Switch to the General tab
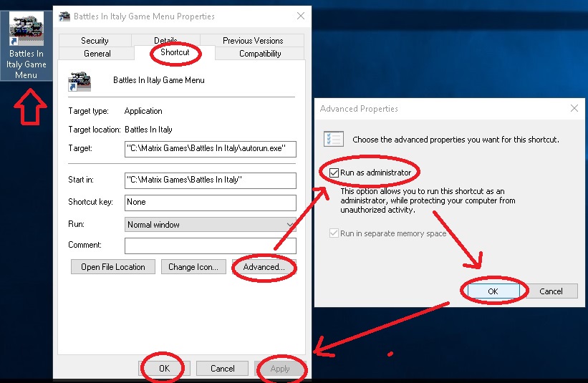Viewport: 588px width, 383px height. pyautogui.click(x=97, y=53)
